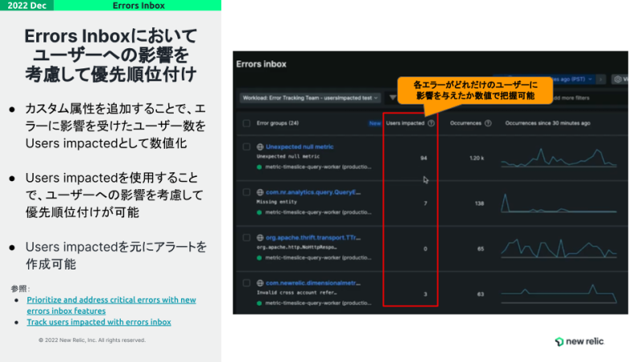644x362 pixels.
Task: Click globe icon beside com.newrelic.dimensionalmetr
Action: click(260, 283)
